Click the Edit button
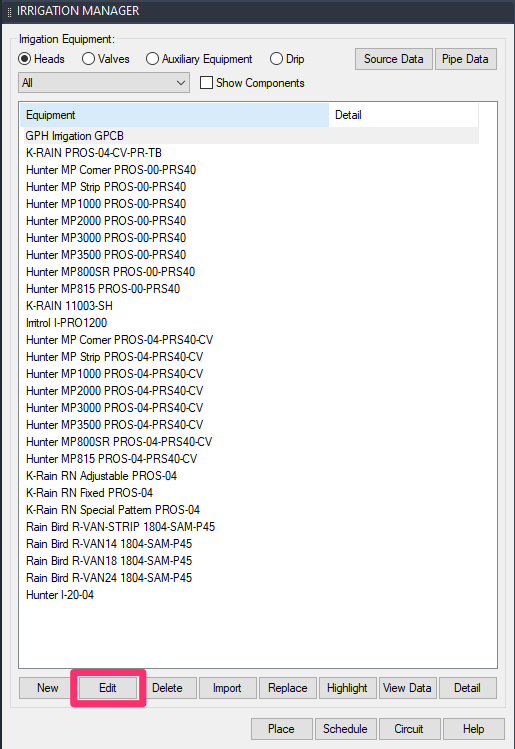Screen dimensions: 515x749 (108, 688)
